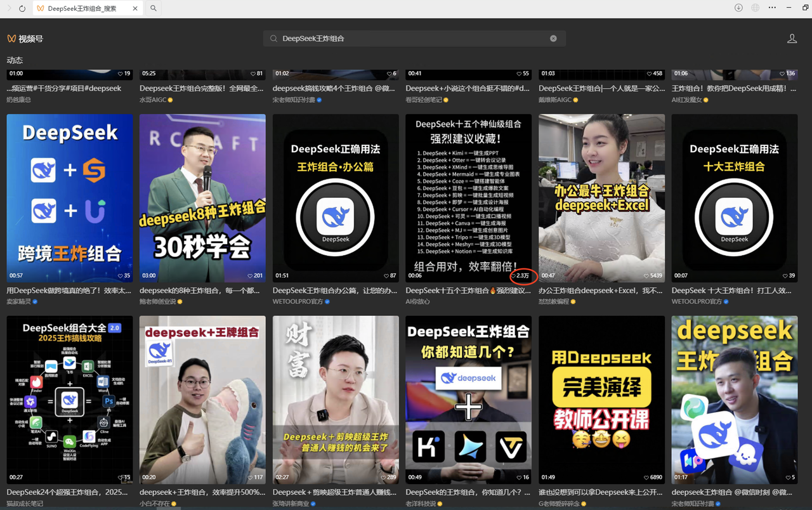812x510 pixels.
Task: Select the DeepSeek王炸组合_搜索 browser tab
Action: tap(88, 8)
